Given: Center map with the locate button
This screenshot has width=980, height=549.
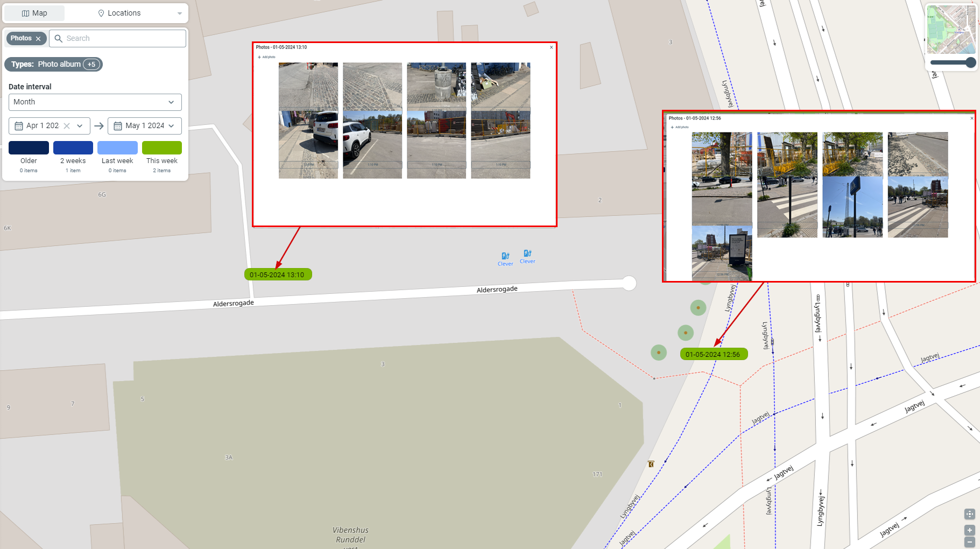Looking at the screenshot, I should pyautogui.click(x=969, y=514).
